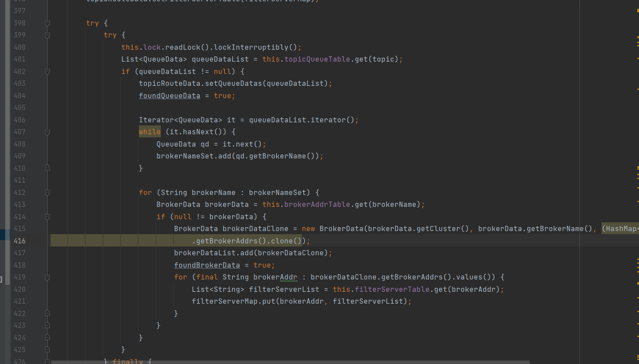Viewport: 639px width, 364px height.
Task: Toggle a breakpoint at line number 401
Action: [19, 59]
